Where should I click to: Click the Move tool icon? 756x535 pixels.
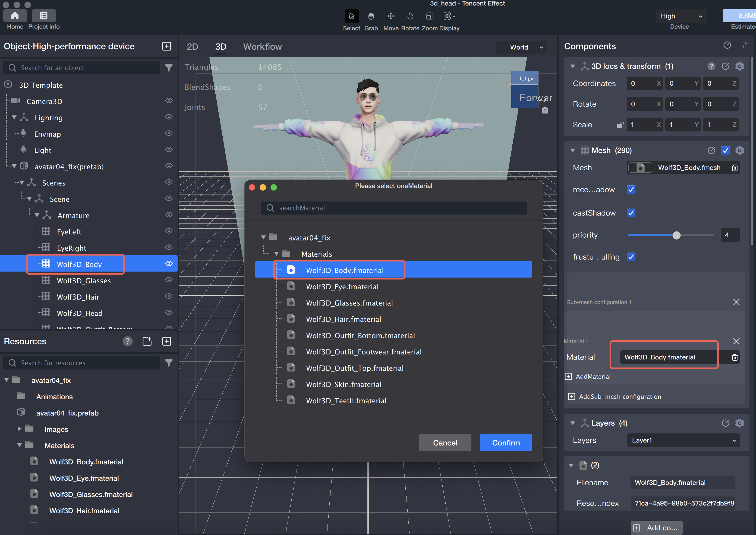tap(390, 16)
